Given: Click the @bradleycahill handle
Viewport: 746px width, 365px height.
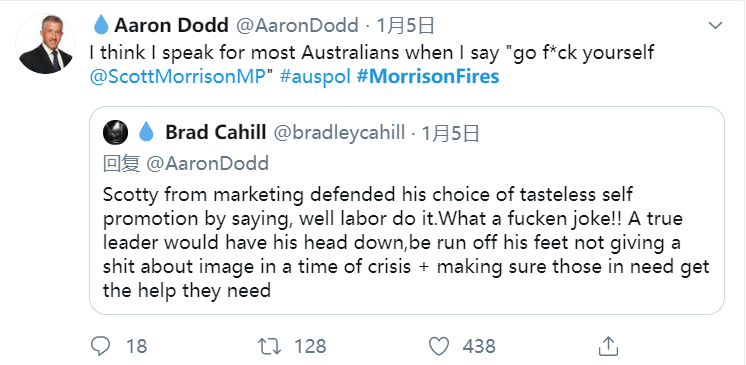Looking at the screenshot, I should pos(339,133).
